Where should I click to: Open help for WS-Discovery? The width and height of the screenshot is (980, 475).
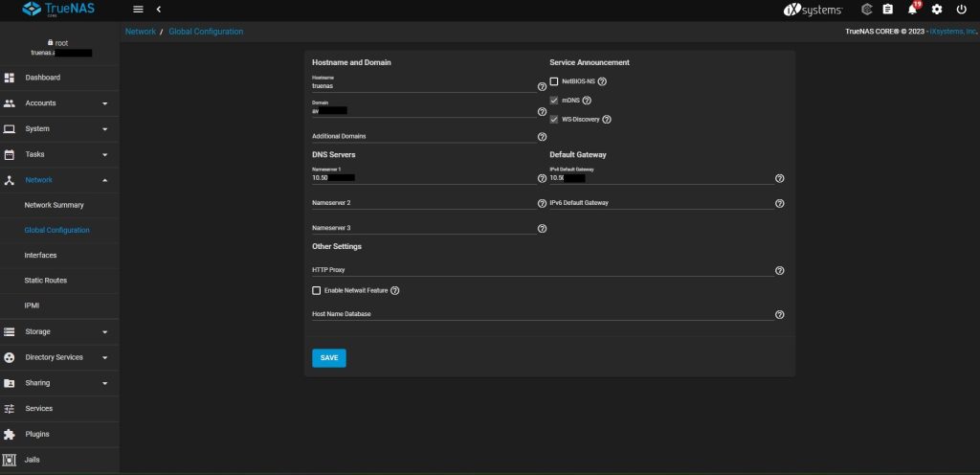pyautogui.click(x=606, y=120)
